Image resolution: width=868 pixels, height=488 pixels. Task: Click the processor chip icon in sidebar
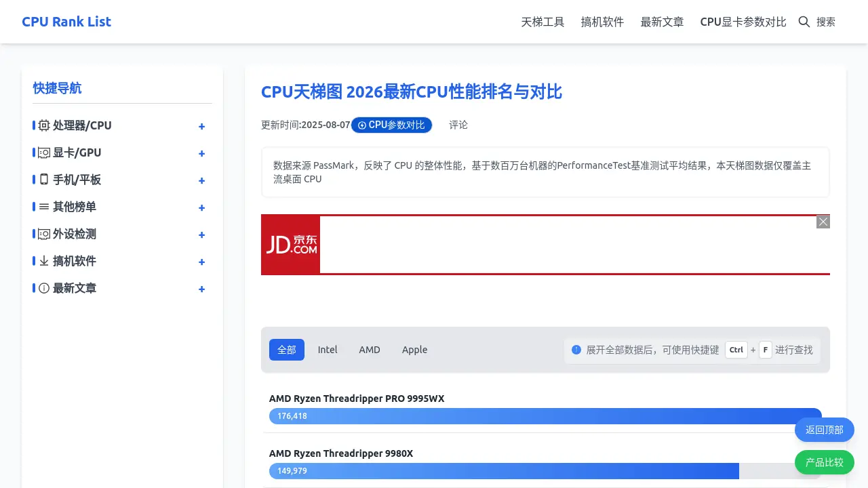(44, 125)
